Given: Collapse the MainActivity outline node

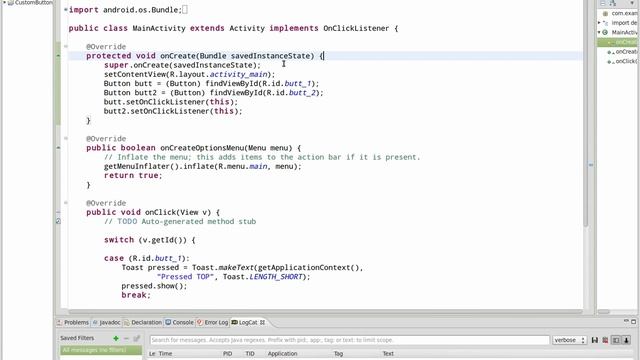Looking at the screenshot, I should point(599,32).
